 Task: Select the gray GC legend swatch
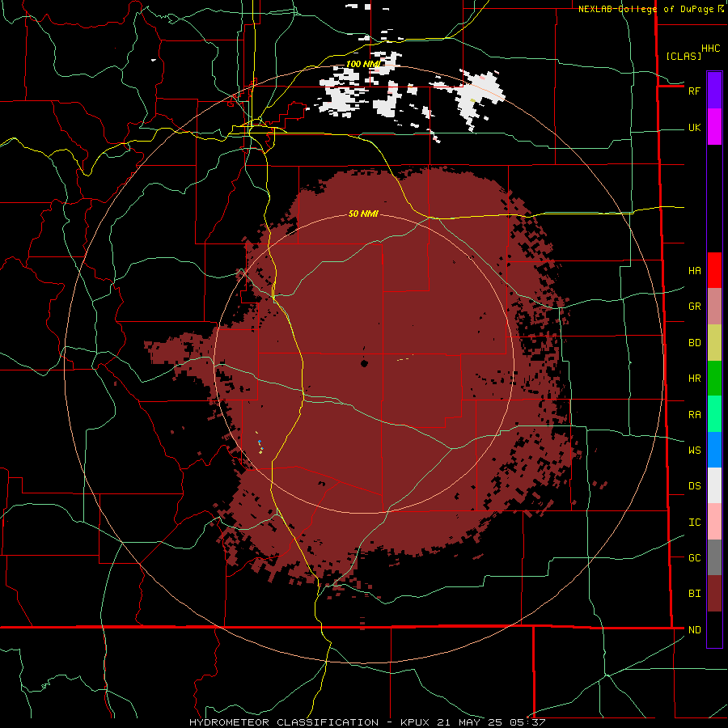714,557
